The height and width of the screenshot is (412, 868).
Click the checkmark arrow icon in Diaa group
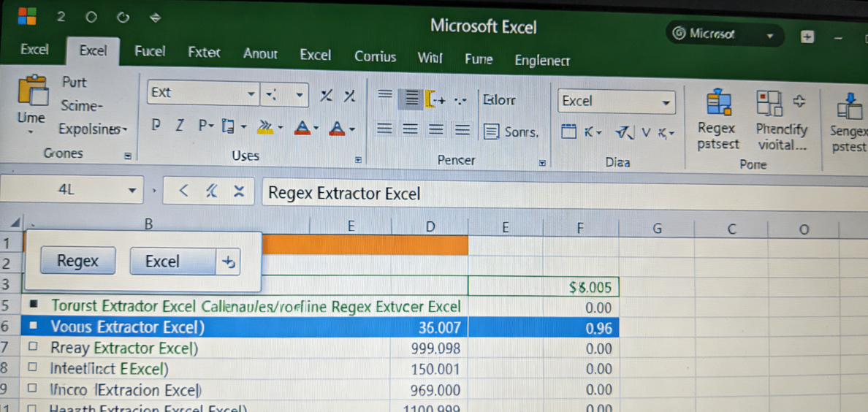[x=623, y=131]
